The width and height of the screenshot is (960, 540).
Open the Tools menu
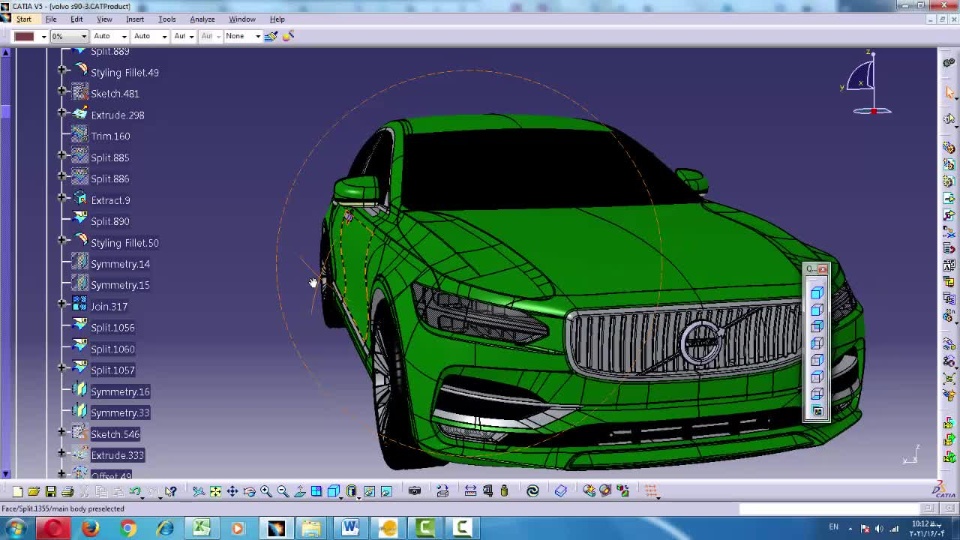coord(167,20)
